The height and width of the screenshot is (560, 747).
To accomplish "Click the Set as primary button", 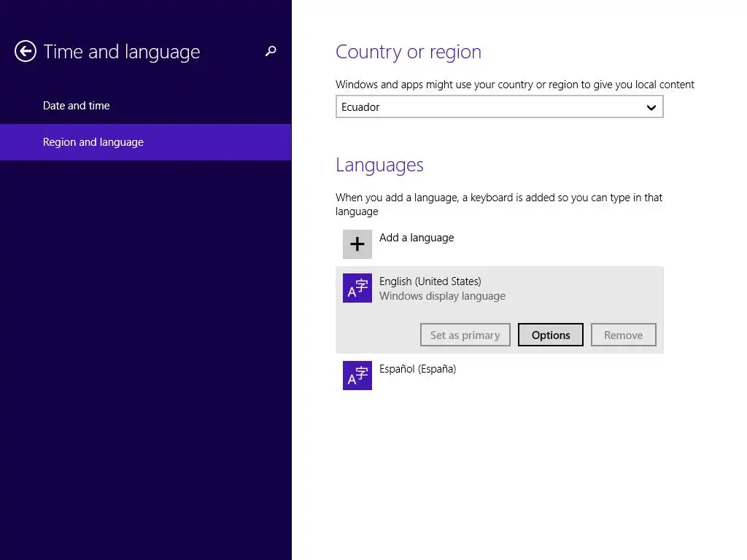I will pyautogui.click(x=465, y=335).
